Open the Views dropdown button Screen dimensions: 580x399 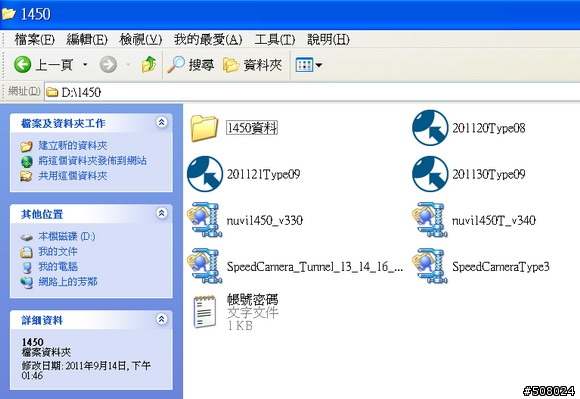click(308, 65)
